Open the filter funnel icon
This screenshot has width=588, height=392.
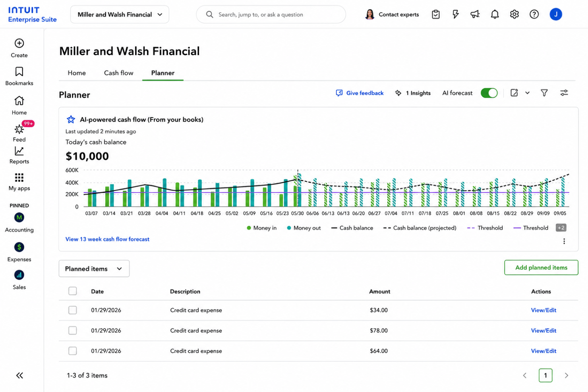(544, 93)
